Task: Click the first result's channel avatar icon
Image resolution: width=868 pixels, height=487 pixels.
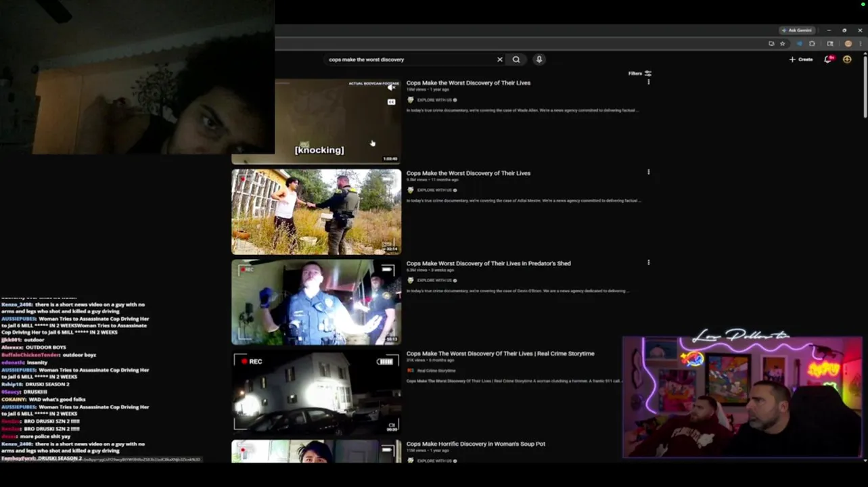Action: click(410, 100)
